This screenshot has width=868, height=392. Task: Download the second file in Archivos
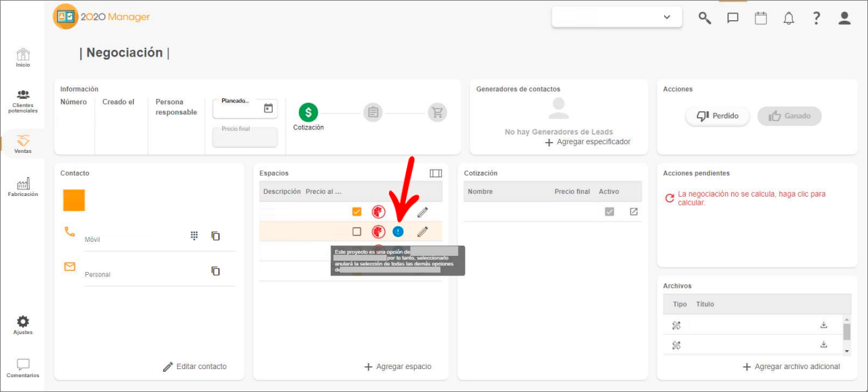(x=824, y=344)
